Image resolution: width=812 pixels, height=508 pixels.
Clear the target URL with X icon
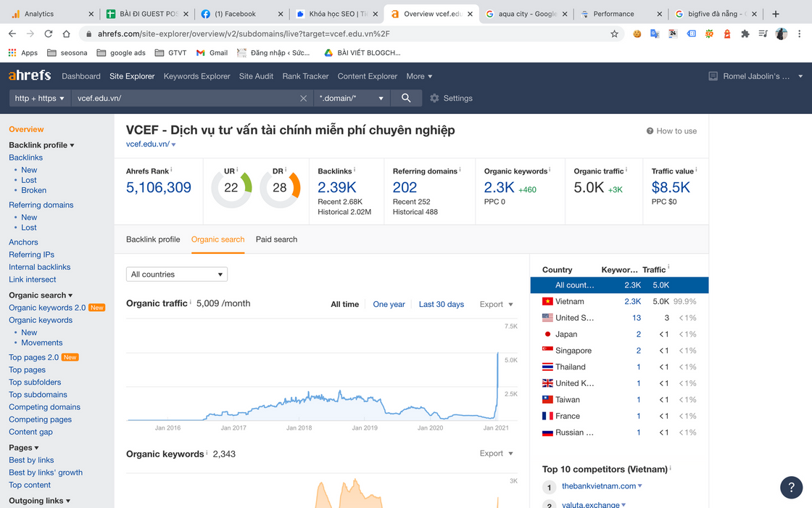coord(304,99)
